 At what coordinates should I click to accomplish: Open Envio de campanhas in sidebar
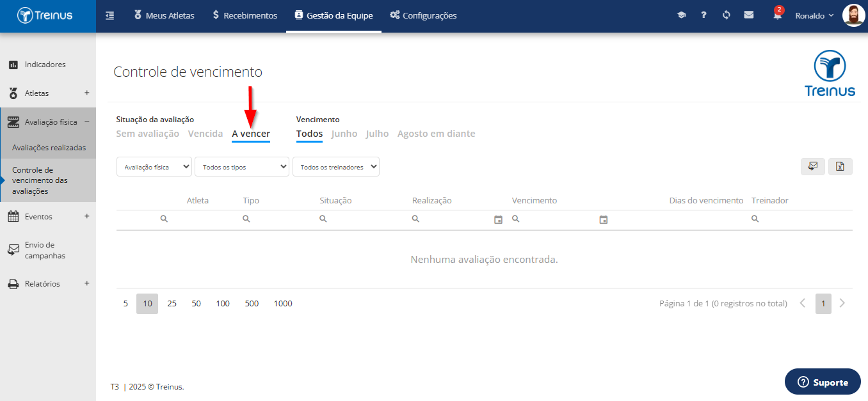pyautogui.click(x=48, y=250)
